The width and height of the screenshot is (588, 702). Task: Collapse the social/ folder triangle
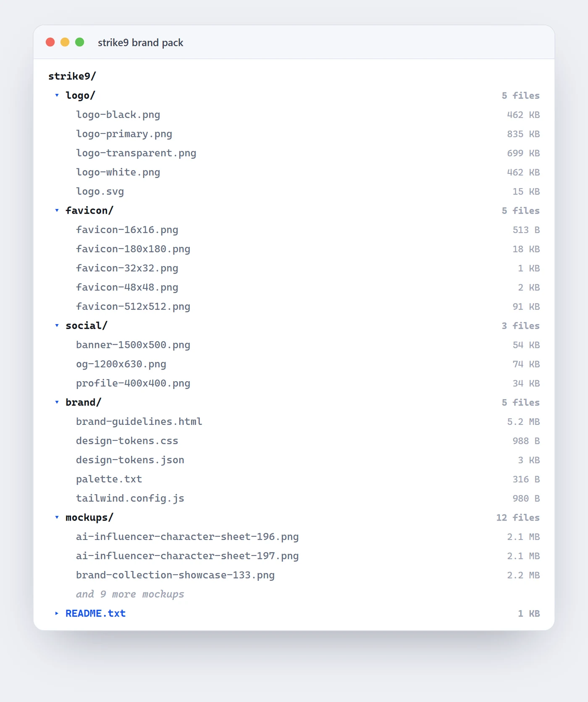(x=57, y=325)
